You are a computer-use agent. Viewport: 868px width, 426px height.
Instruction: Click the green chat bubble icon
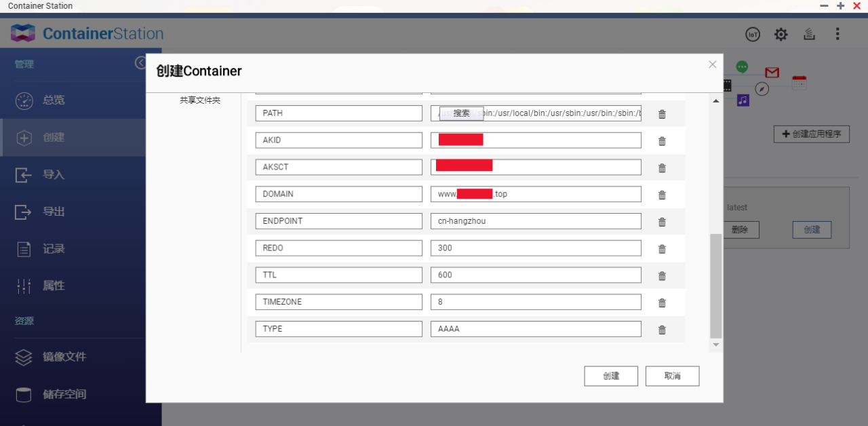coord(743,66)
